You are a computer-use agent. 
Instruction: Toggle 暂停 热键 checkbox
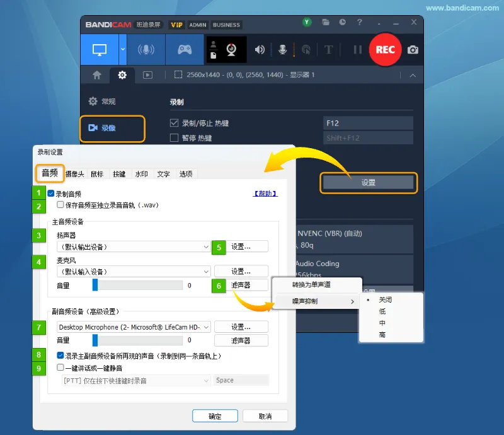click(174, 138)
